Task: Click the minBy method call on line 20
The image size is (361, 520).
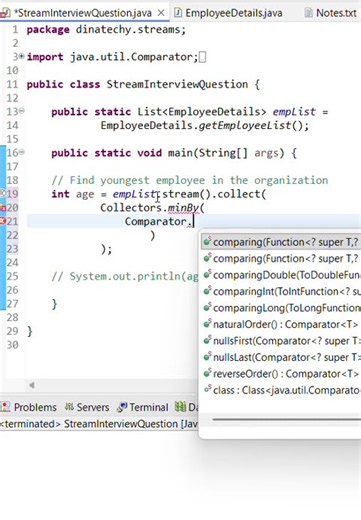Action: pos(183,208)
